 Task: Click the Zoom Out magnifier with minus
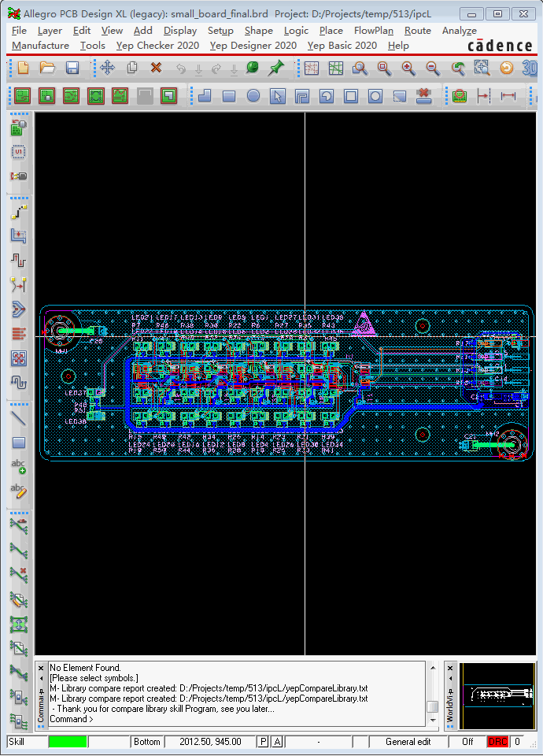(x=433, y=69)
